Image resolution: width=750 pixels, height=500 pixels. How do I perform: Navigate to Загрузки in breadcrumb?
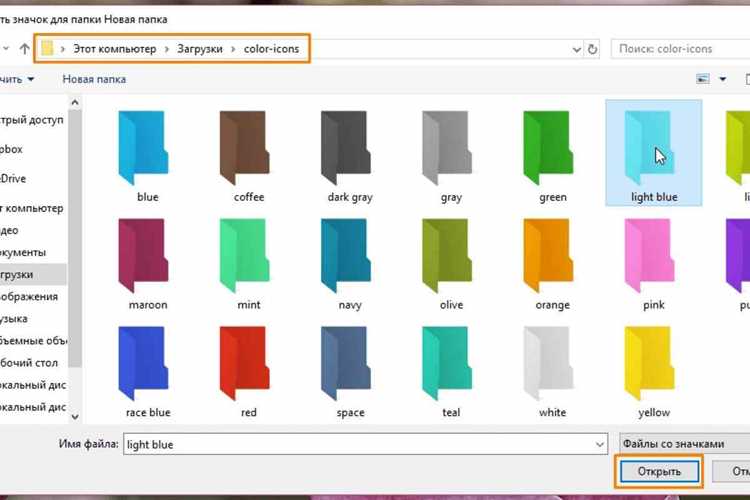200,49
